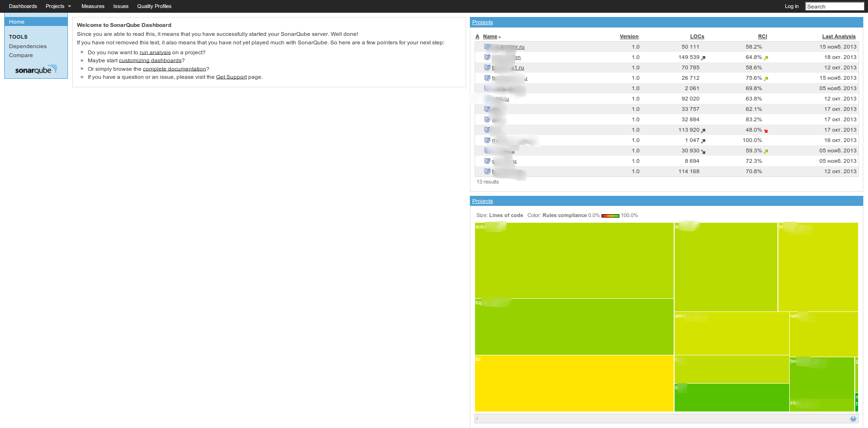This screenshot has width=868, height=428.
Task: Select the 'net' treemap tile
Action: (x=824, y=334)
